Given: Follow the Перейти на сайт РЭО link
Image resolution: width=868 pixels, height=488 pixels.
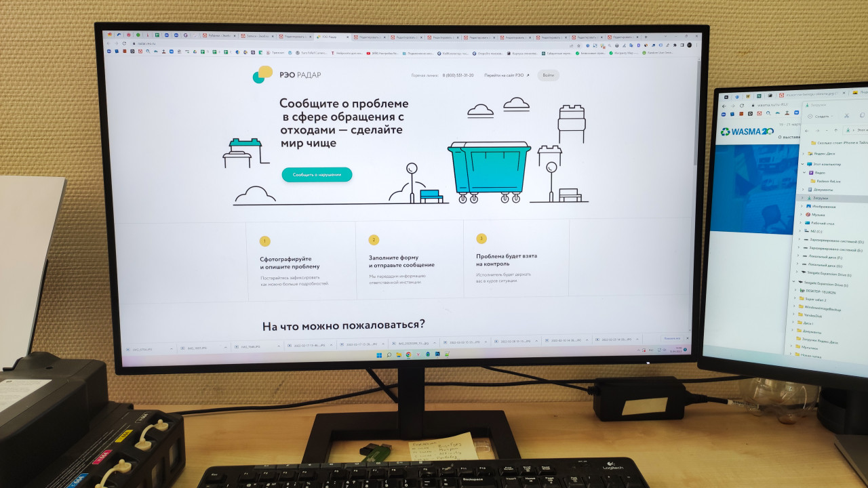Looking at the screenshot, I should pos(504,75).
